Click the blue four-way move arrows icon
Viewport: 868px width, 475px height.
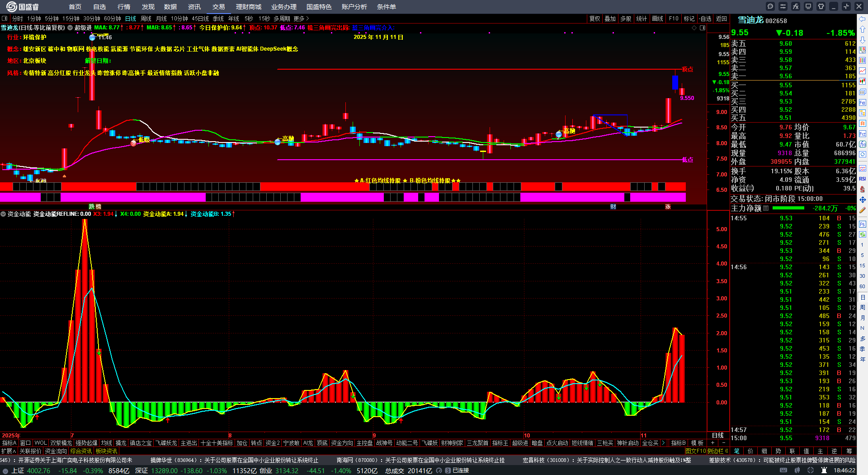pyautogui.click(x=863, y=199)
